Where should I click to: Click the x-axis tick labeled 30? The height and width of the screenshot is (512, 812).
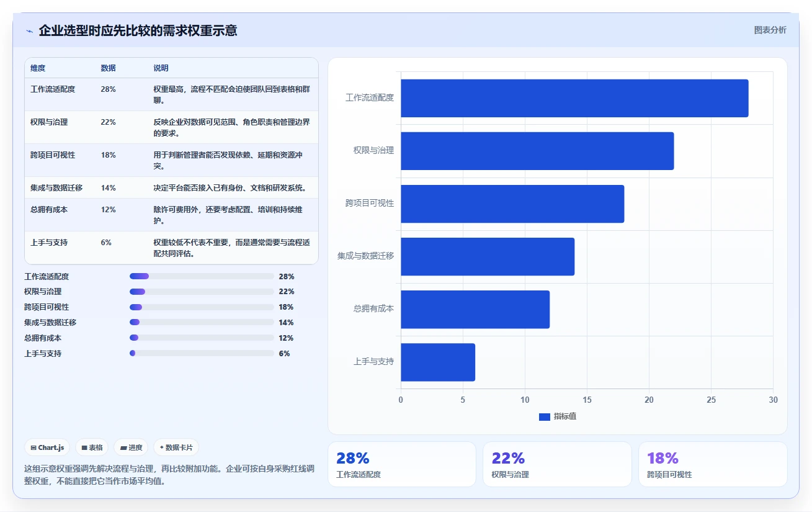[x=773, y=400]
